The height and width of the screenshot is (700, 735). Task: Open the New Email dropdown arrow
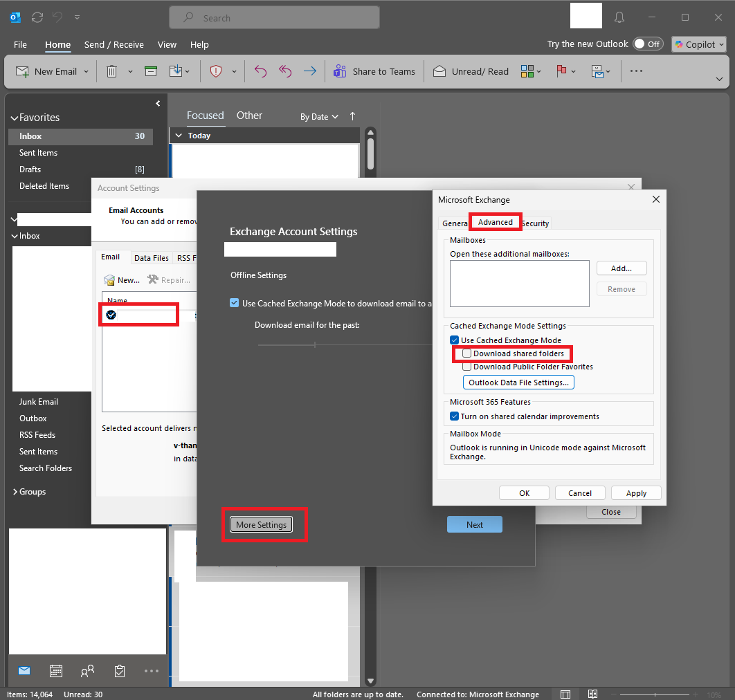tap(87, 72)
